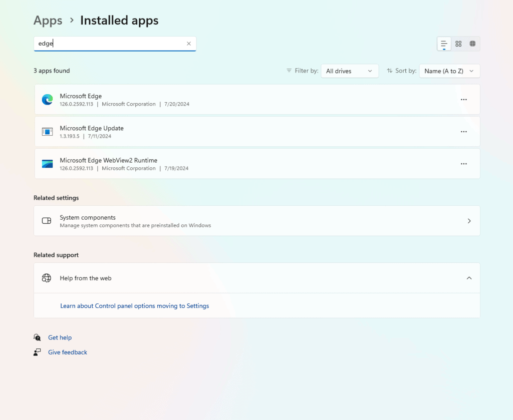Screen dimensions: 513x420
Task: Open more options for Microsoft Edge
Action: pos(463,99)
